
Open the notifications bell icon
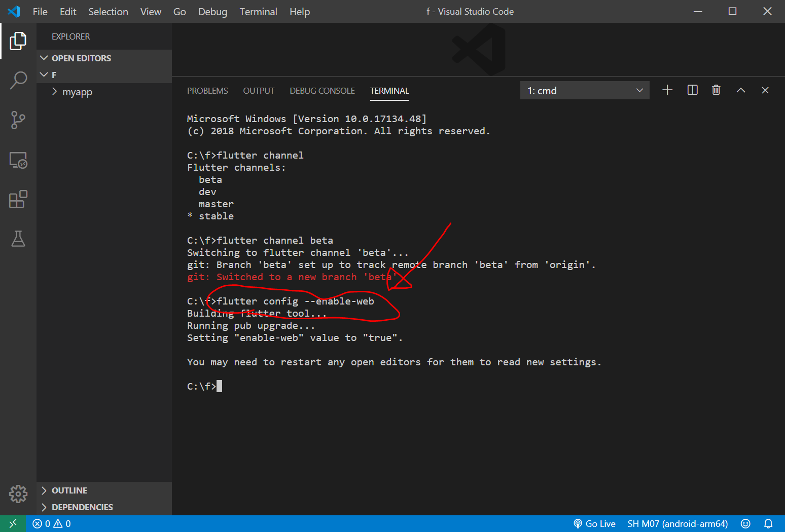(768, 523)
